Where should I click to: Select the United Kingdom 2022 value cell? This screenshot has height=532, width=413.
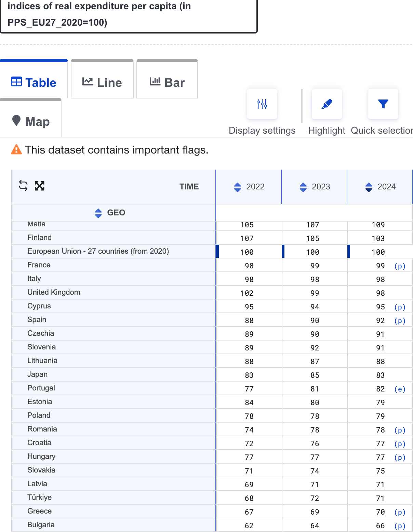point(247,293)
